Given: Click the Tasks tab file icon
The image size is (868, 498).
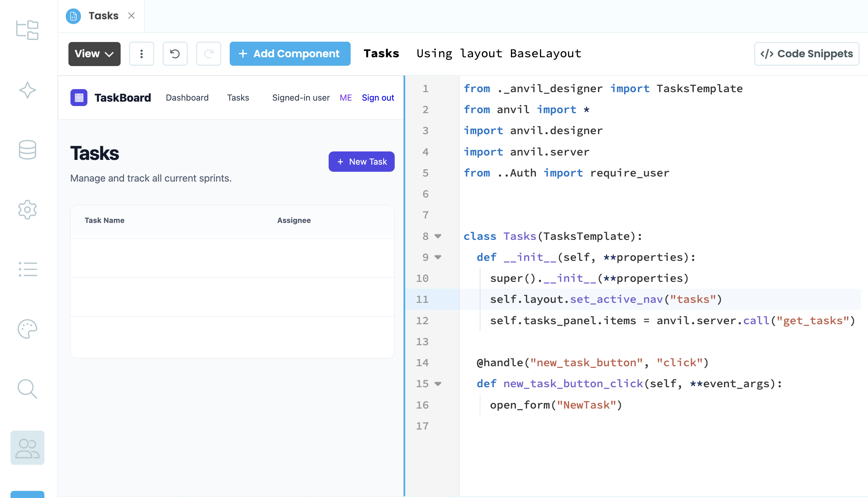Looking at the screenshot, I should (73, 16).
